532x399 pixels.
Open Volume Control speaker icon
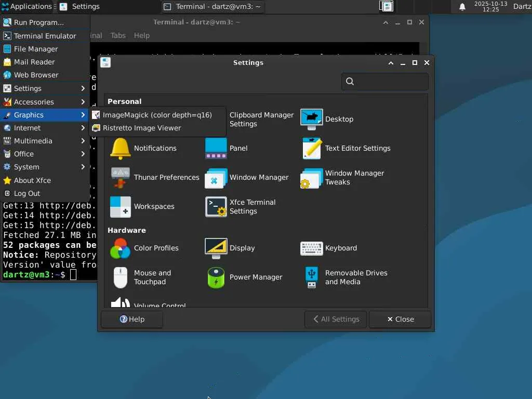coord(121,302)
